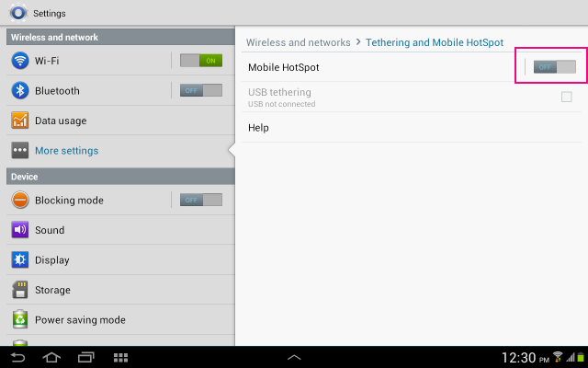Toggle the Blocking mode switch
588x368 pixels.
(201, 201)
